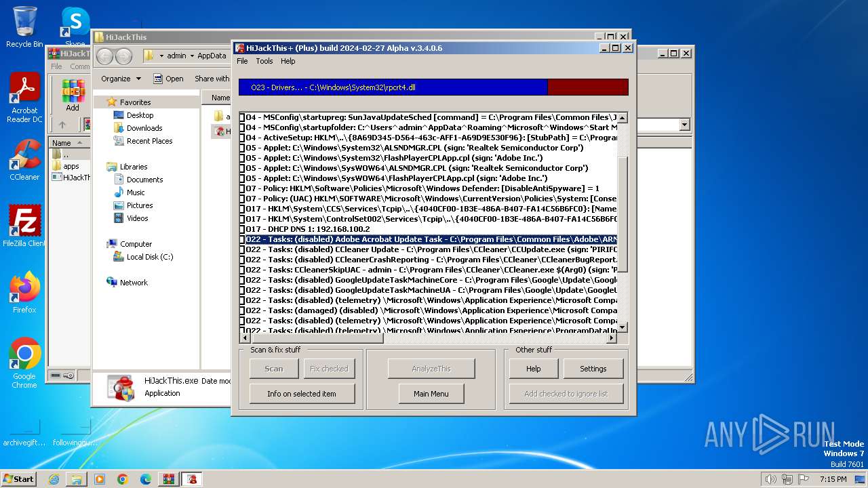Expand the admin breadcrumb arrow in address bar
Screen dimensions: 868x488
pyautogui.click(x=192, y=56)
